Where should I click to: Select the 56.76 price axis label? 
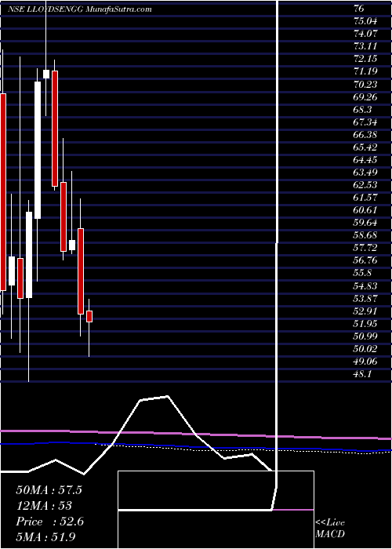(365, 260)
